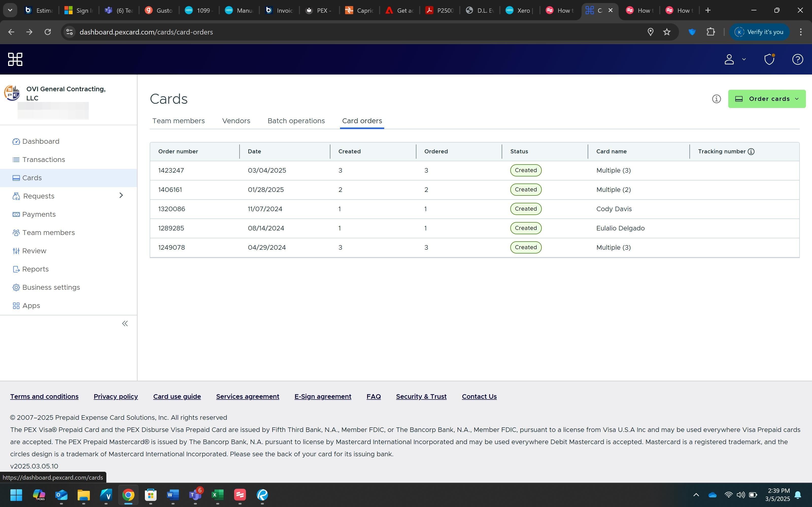Screen dimensions: 812x507
Task: Click the help question mark icon
Action: click(797, 59)
